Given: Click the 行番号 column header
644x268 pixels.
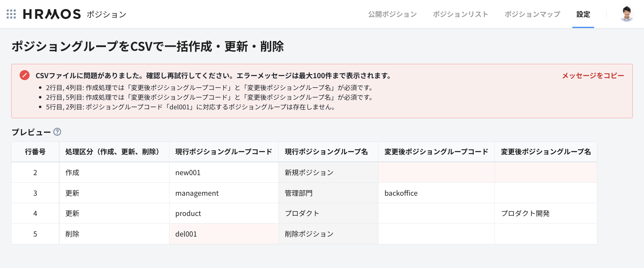Looking at the screenshot, I should point(35,152).
